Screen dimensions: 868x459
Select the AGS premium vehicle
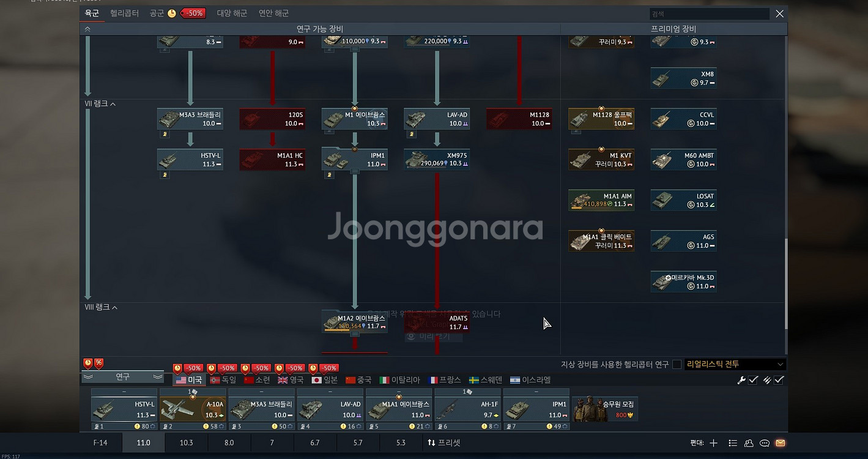[x=684, y=241]
